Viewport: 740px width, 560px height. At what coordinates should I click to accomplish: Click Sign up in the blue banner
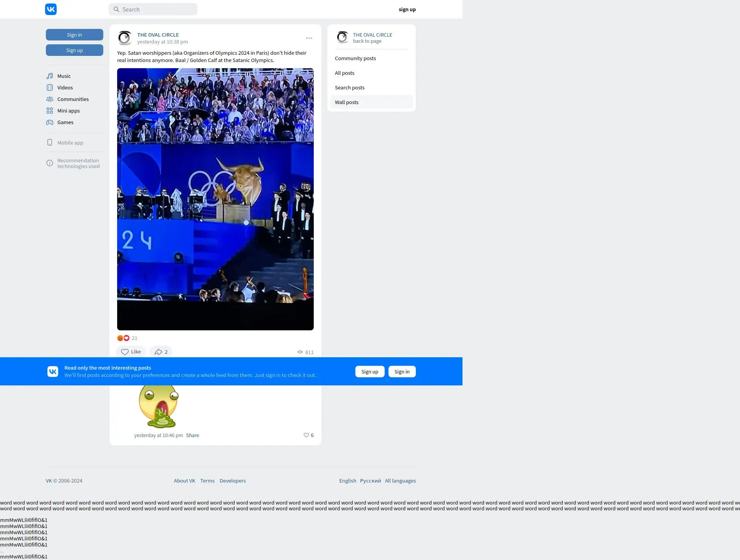(x=370, y=372)
